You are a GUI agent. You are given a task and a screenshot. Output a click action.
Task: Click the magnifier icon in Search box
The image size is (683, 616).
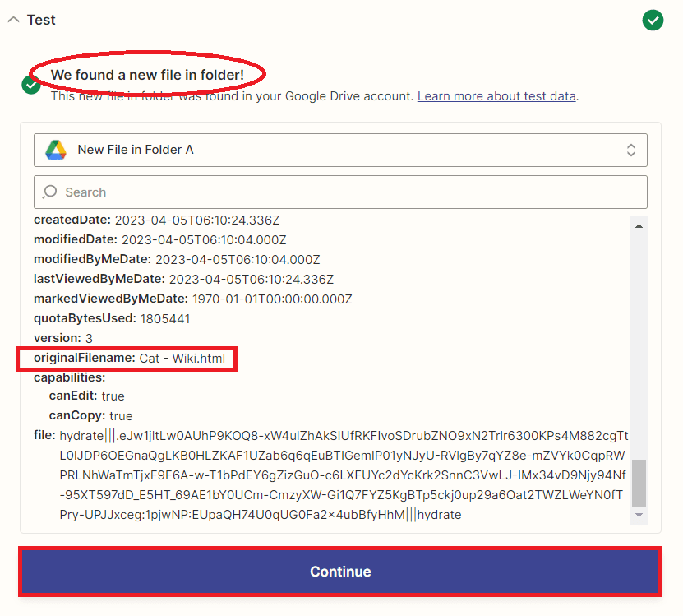click(x=50, y=192)
